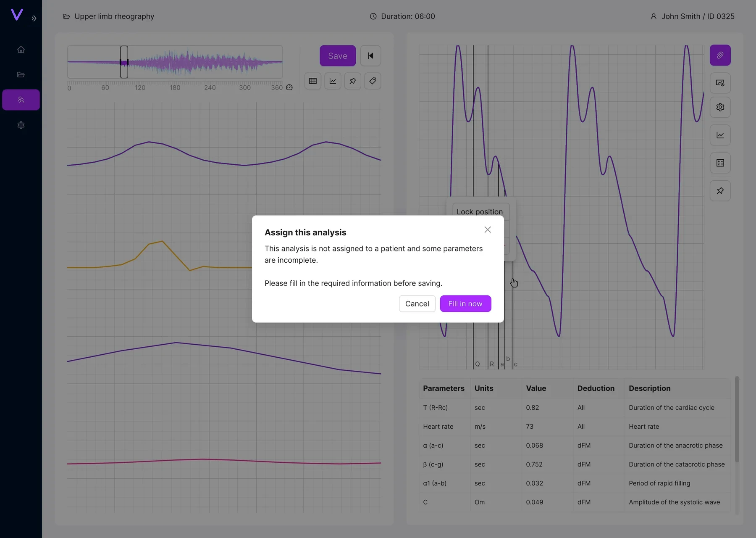Open the Home sidebar icon

21,50
